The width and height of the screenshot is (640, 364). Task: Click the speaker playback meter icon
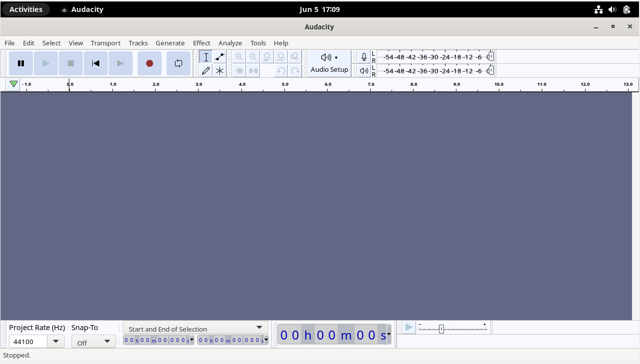click(364, 71)
